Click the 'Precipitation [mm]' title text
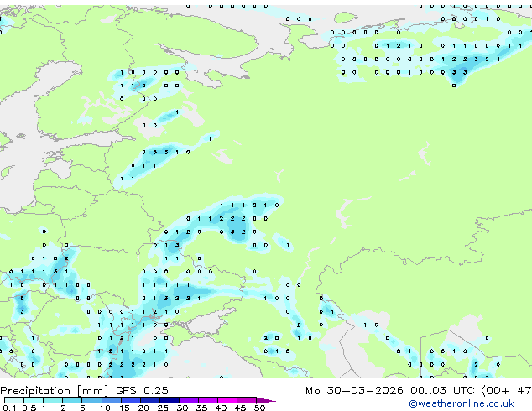532x411 pixels. click(55, 391)
